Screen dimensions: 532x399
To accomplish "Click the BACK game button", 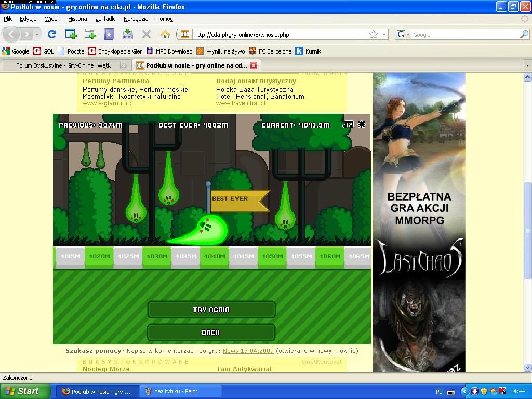I will click(211, 332).
